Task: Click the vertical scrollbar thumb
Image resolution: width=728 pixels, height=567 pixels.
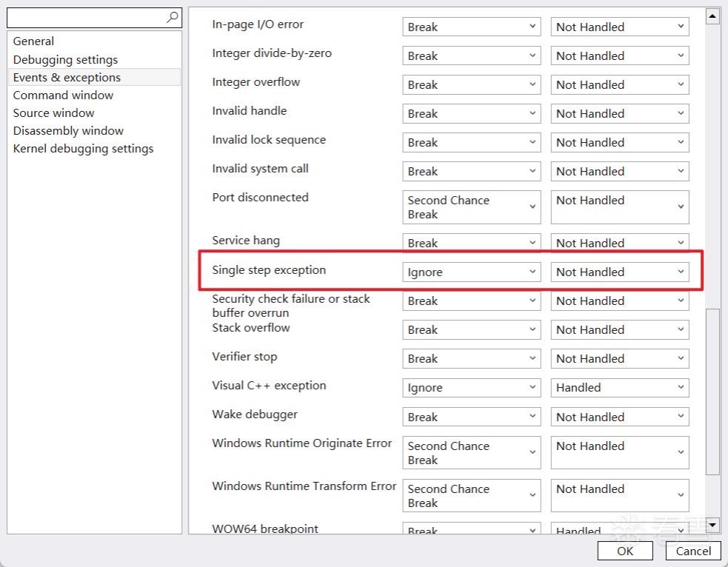Action: (x=712, y=391)
